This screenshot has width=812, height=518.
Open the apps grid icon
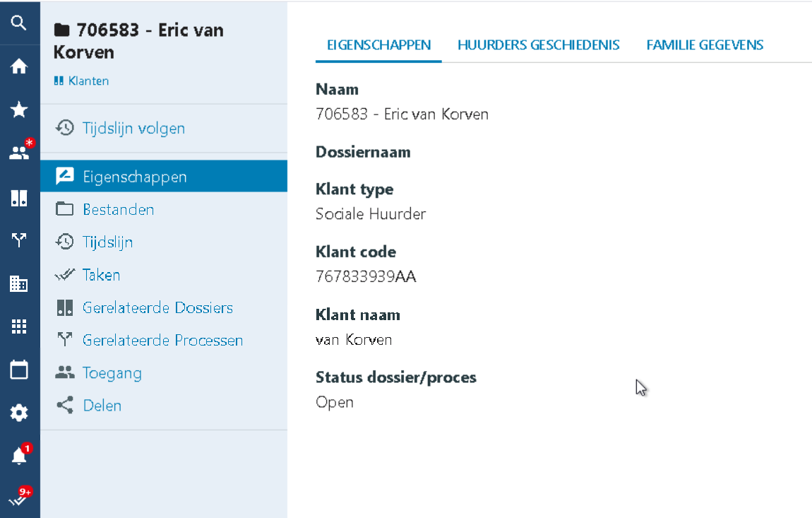click(x=19, y=326)
